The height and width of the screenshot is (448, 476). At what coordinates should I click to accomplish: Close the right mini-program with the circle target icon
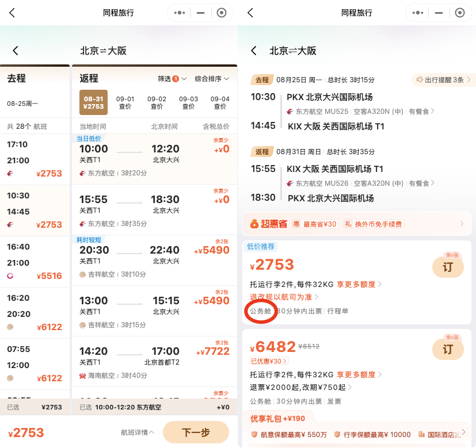(x=460, y=13)
